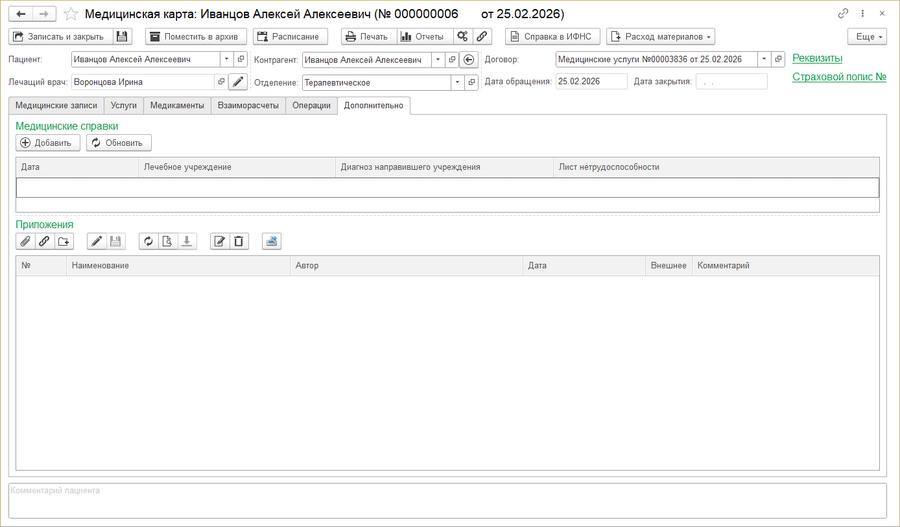
Task: Attach a file with the paperclip icon
Action: click(x=25, y=241)
